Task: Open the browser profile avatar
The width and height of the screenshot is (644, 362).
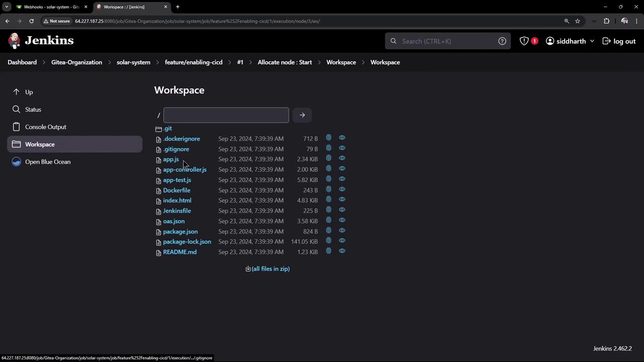Action: coord(624,21)
